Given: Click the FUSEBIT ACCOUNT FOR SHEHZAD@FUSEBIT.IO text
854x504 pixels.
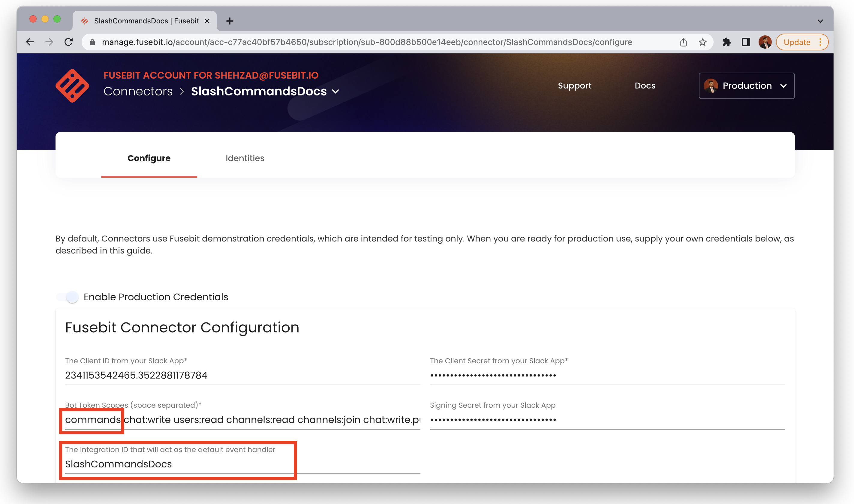Looking at the screenshot, I should (x=211, y=75).
